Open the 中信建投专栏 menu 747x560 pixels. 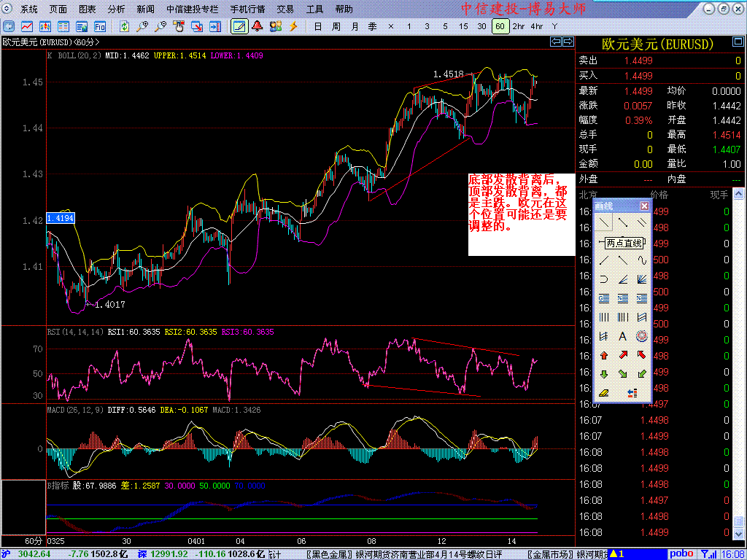(193, 9)
